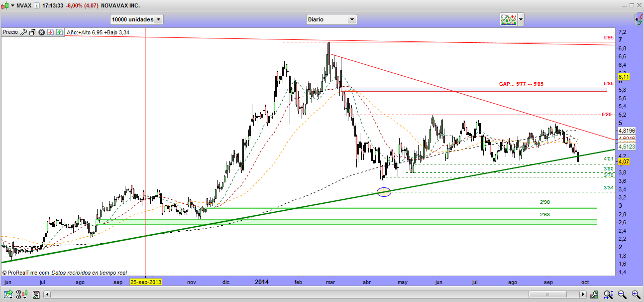Open the 10000 unidades dropdown
This screenshot has height=302, width=644.
pyautogui.click(x=137, y=19)
